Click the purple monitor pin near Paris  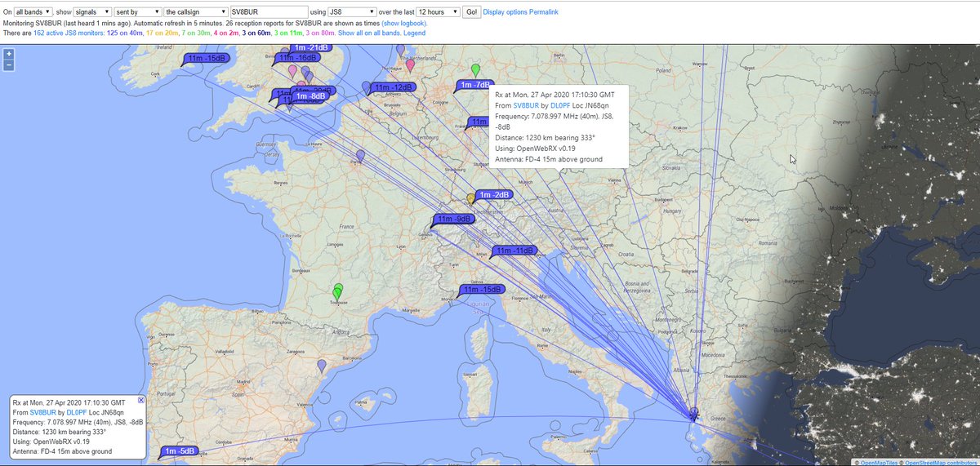360,155
